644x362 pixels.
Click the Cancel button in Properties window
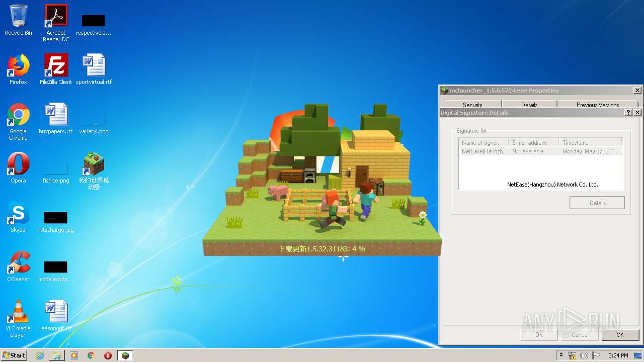[580, 335]
